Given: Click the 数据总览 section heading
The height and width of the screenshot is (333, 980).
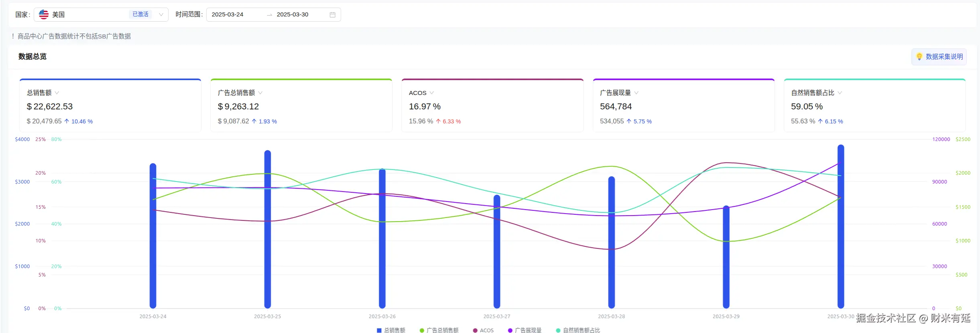Looking at the screenshot, I should coord(33,57).
